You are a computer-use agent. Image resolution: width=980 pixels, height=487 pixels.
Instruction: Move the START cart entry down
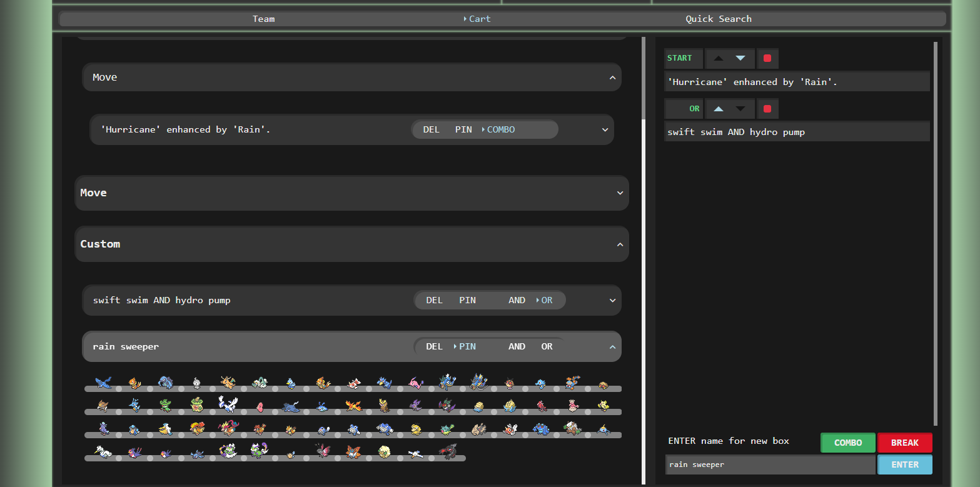(740, 58)
